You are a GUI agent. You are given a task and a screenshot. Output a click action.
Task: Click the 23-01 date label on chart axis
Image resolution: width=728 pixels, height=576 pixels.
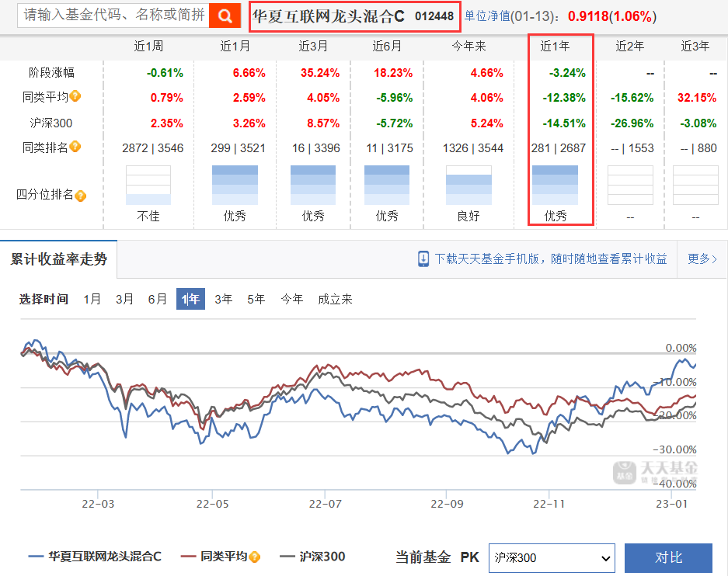pyautogui.click(x=671, y=504)
